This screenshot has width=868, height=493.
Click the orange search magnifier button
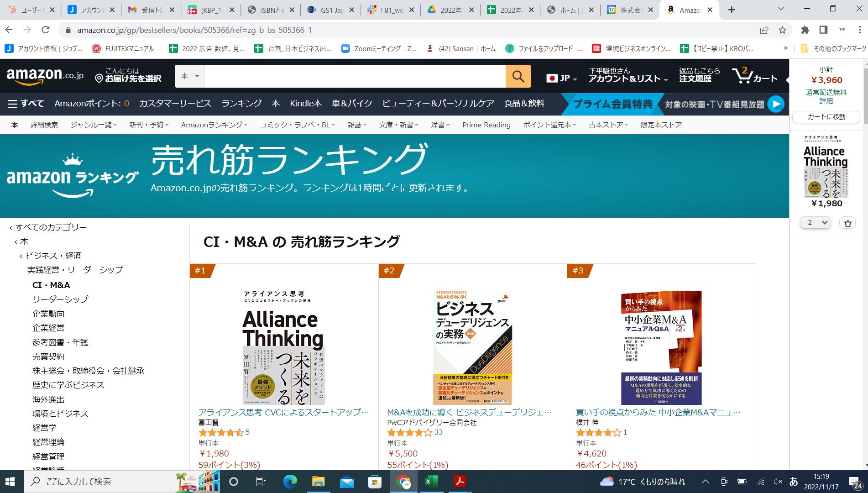point(518,76)
